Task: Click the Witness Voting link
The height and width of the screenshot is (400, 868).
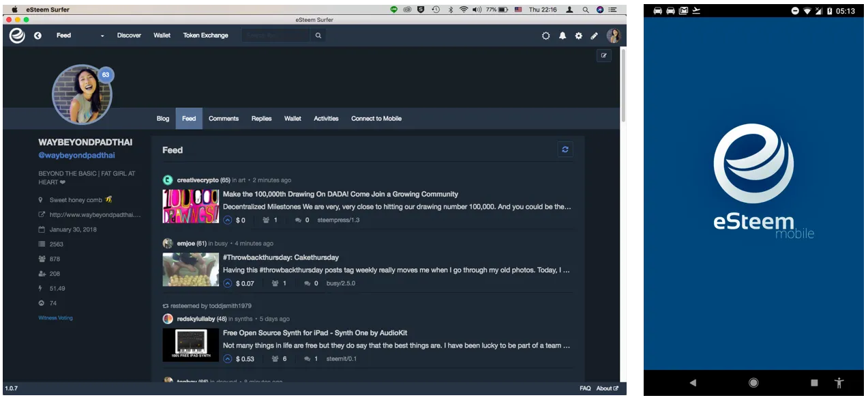Action: point(55,317)
